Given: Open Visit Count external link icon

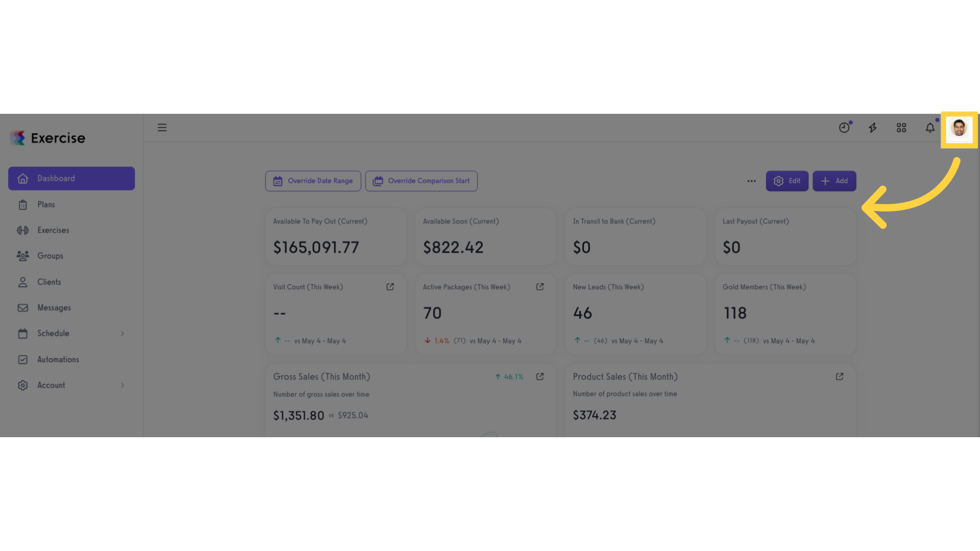Looking at the screenshot, I should point(390,287).
